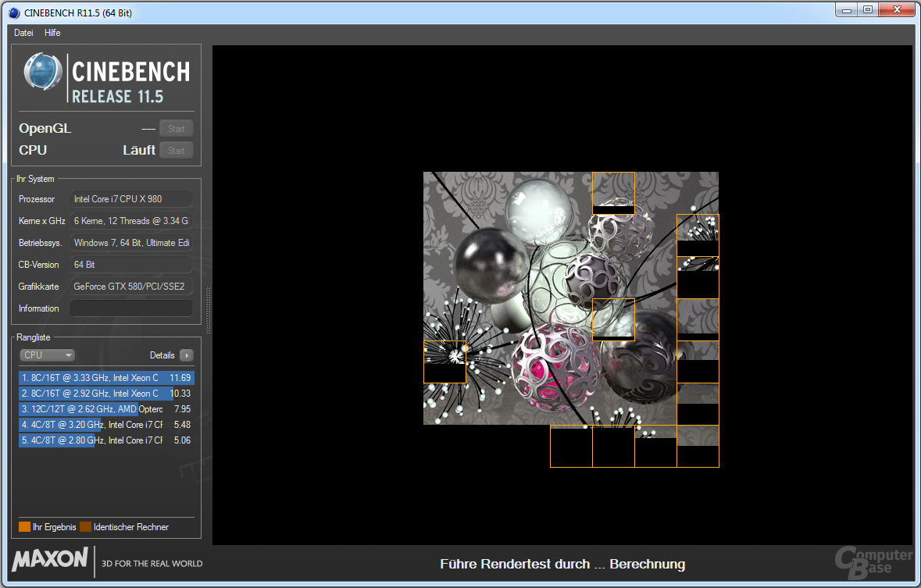Click the Ihr Ergebnis orange swatch

pos(24,527)
